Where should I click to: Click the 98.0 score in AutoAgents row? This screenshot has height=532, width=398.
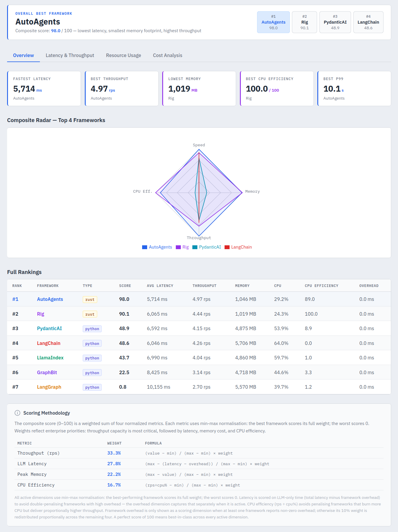[x=124, y=299]
